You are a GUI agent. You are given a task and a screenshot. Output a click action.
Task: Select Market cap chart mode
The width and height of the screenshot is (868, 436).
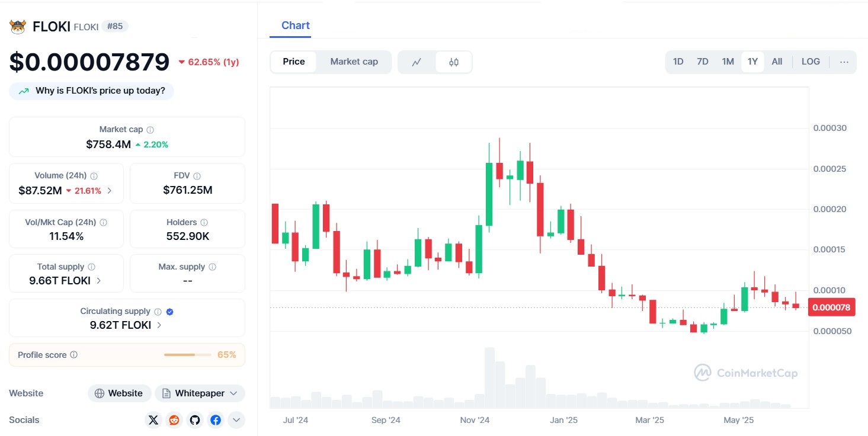(x=354, y=62)
